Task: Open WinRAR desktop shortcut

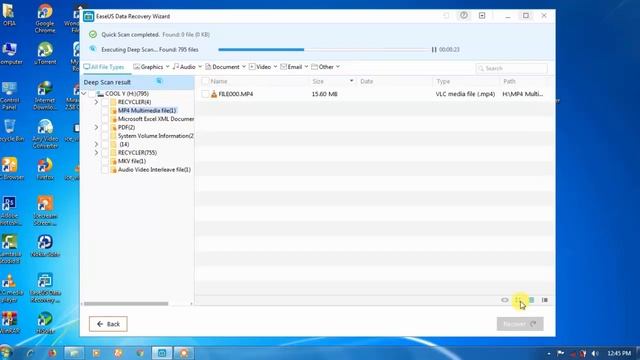Action: 9,322
